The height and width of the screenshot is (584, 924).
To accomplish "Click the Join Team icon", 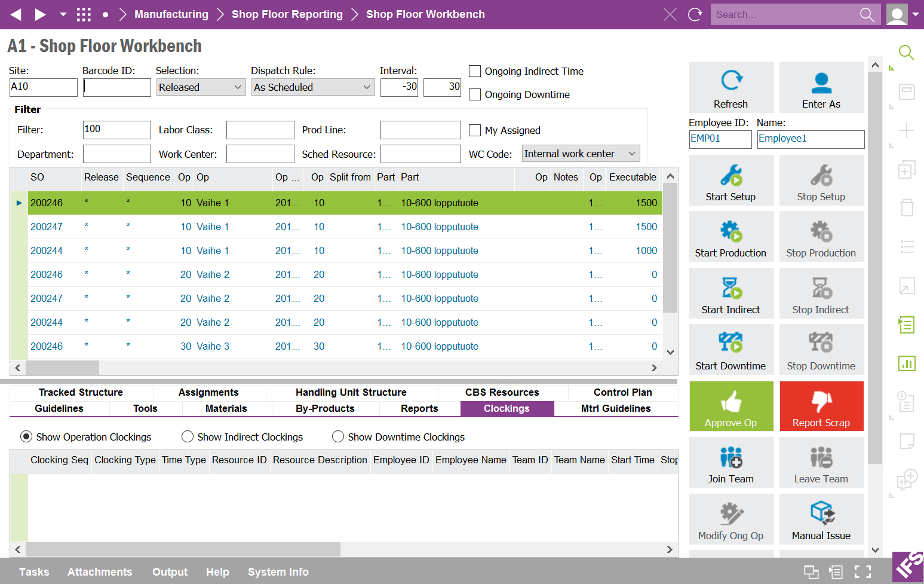I will click(731, 457).
